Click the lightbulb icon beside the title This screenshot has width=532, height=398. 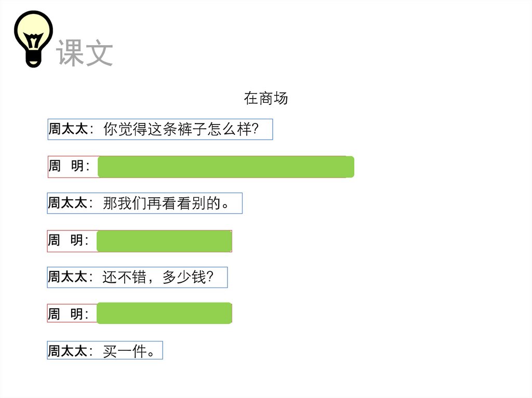pyautogui.click(x=33, y=39)
